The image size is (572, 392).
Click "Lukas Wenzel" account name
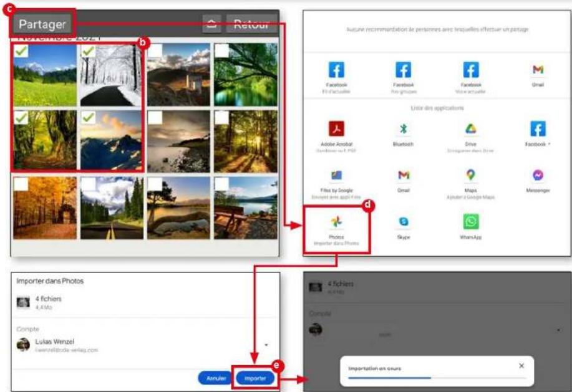click(55, 342)
